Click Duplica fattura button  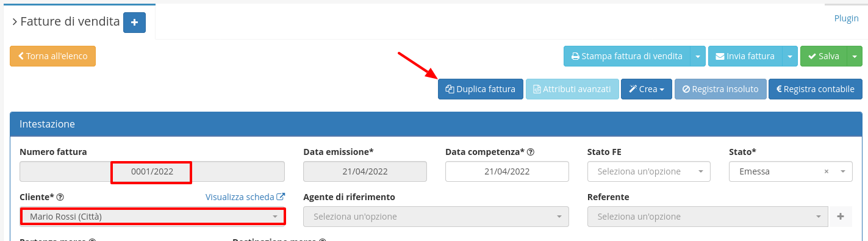tap(481, 89)
